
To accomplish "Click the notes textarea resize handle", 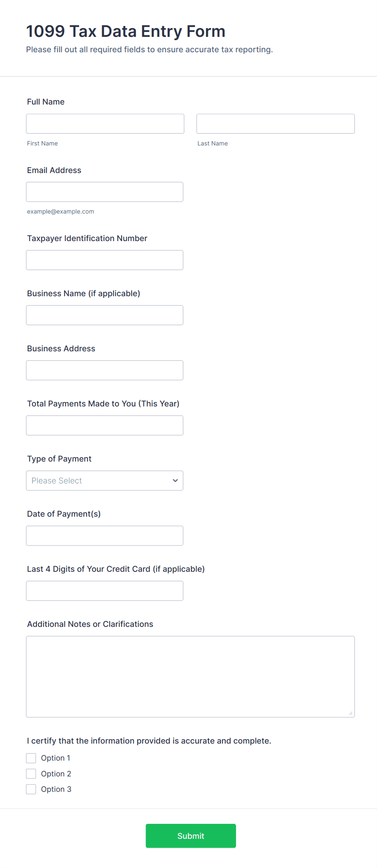I will 351,713.
